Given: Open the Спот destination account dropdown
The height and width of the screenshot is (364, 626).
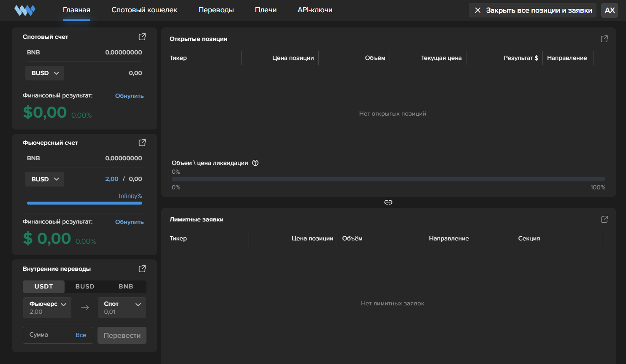Looking at the screenshot, I should (x=122, y=307).
